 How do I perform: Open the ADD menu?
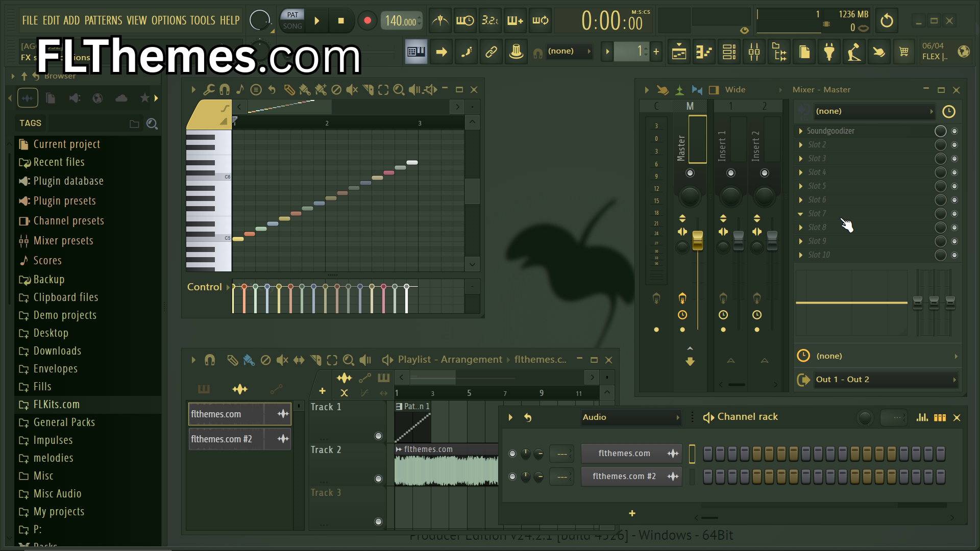click(x=71, y=20)
